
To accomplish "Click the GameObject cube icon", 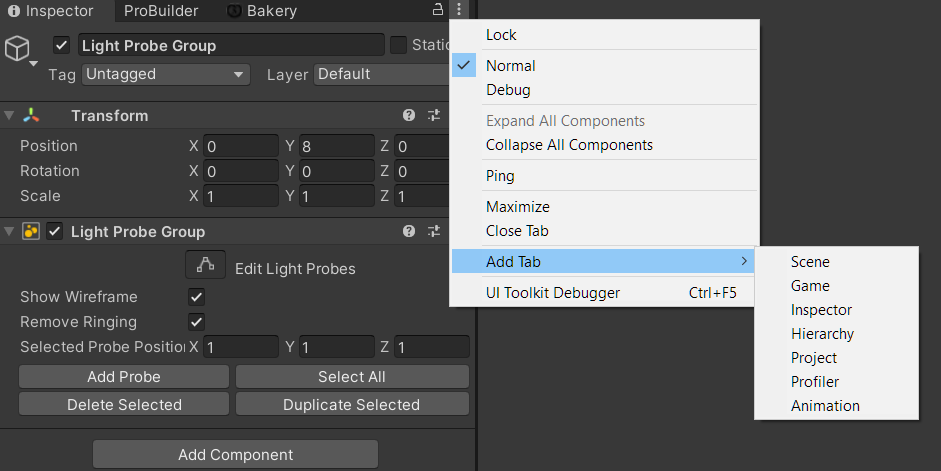I will [x=18, y=47].
